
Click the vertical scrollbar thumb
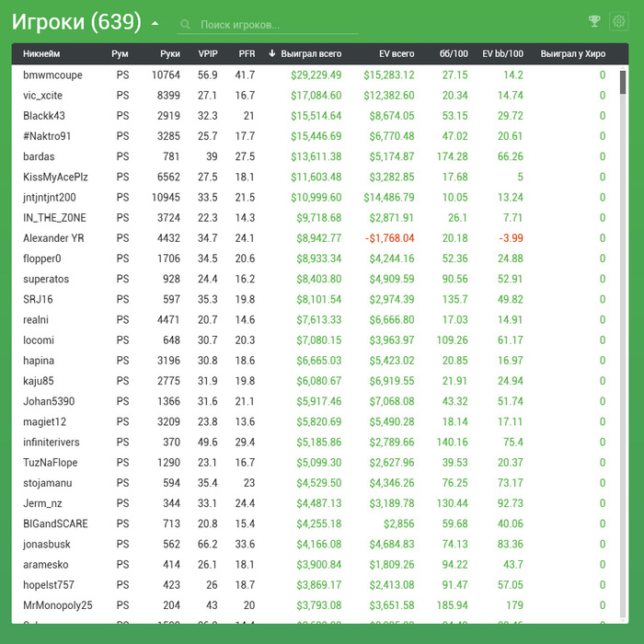pos(623,82)
